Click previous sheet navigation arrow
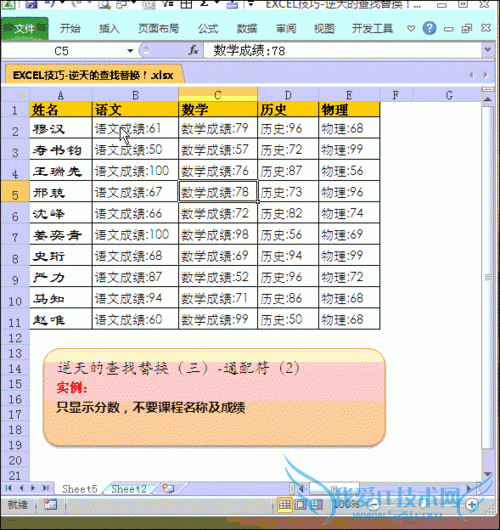Image resolution: width=500 pixels, height=530 pixels. pos(21,488)
